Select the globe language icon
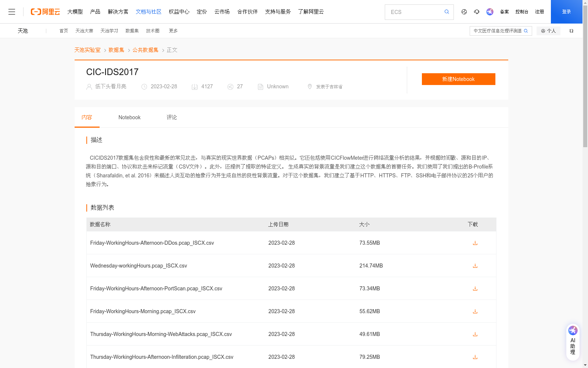This screenshot has width=588, height=368. 464,12
